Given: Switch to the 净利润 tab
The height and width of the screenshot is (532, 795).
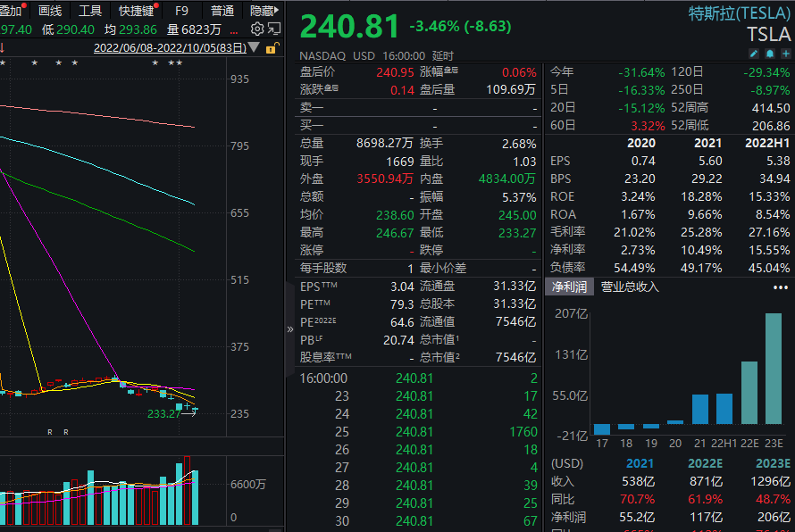Looking at the screenshot, I should (569, 287).
